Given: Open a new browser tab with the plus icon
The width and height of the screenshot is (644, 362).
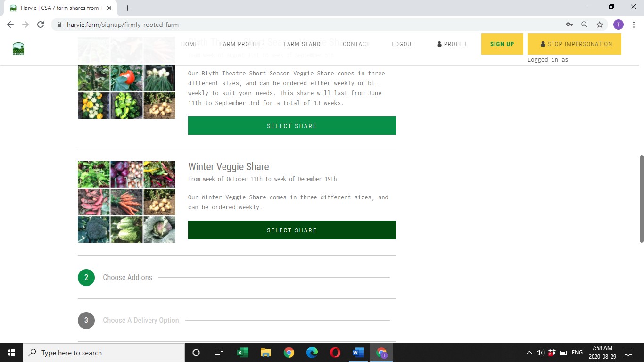Looking at the screenshot, I should [127, 8].
